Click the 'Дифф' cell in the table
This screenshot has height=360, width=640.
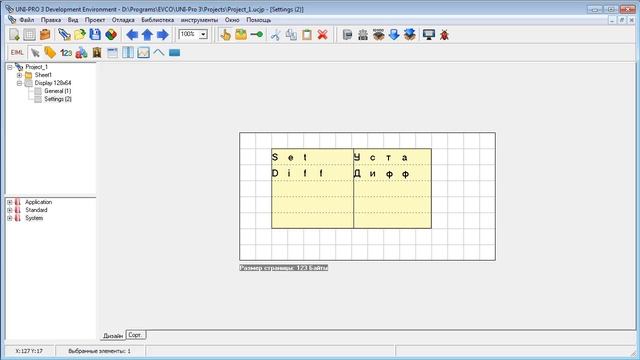tap(392, 173)
